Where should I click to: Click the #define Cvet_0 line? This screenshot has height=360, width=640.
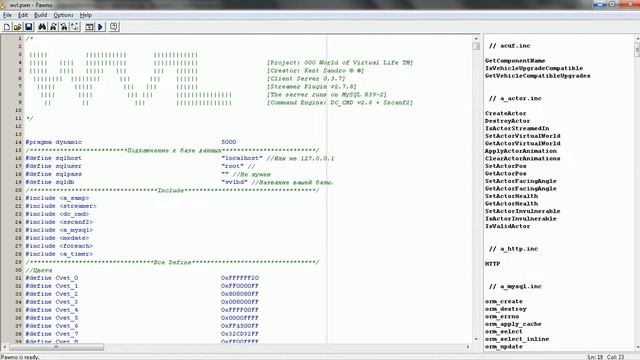click(x=142, y=278)
